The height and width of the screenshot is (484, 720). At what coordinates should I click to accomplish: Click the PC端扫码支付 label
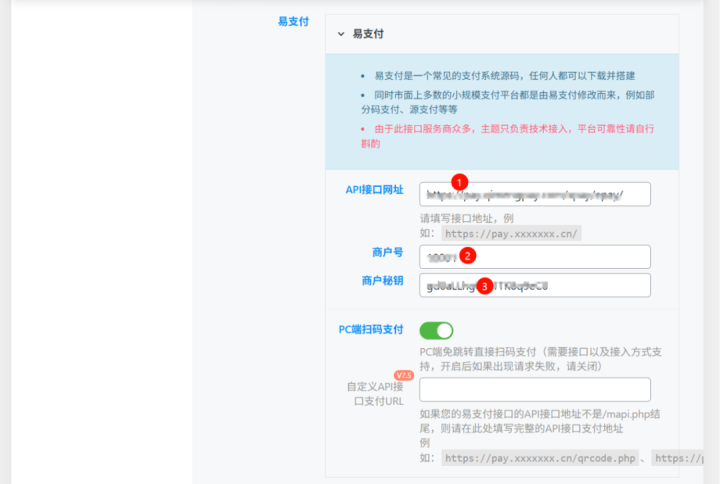click(371, 330)
